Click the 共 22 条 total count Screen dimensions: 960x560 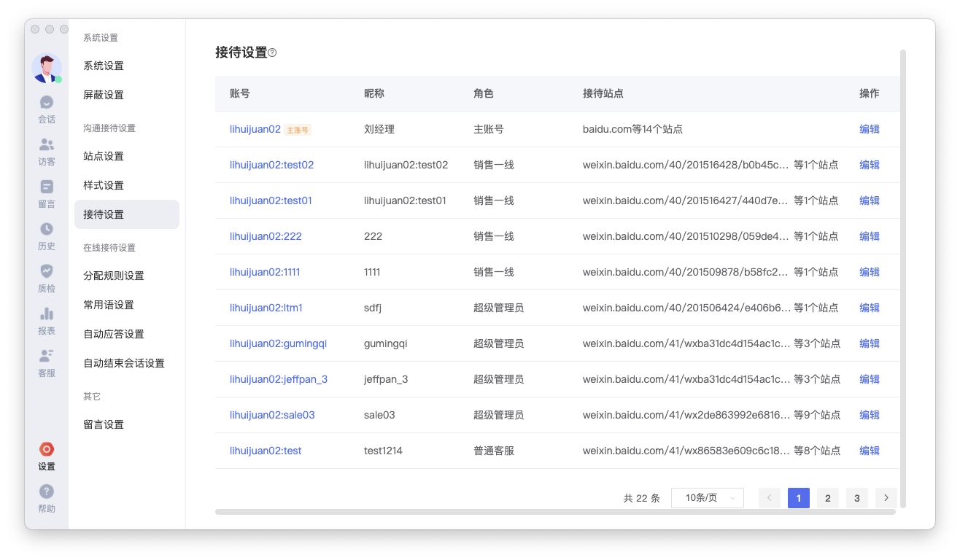pyautogui.click(x=642, y=498)
